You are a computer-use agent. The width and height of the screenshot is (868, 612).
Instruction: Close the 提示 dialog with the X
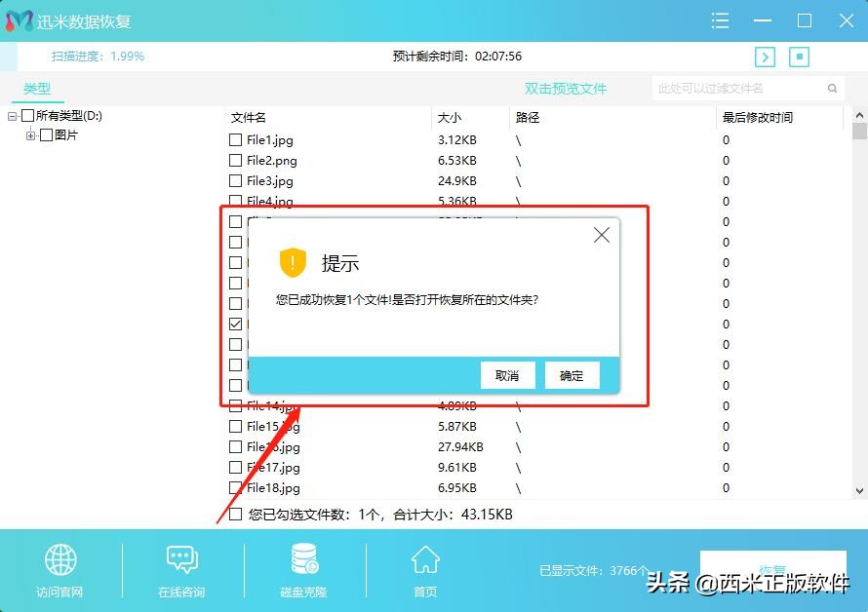click(x=601, y=235)
